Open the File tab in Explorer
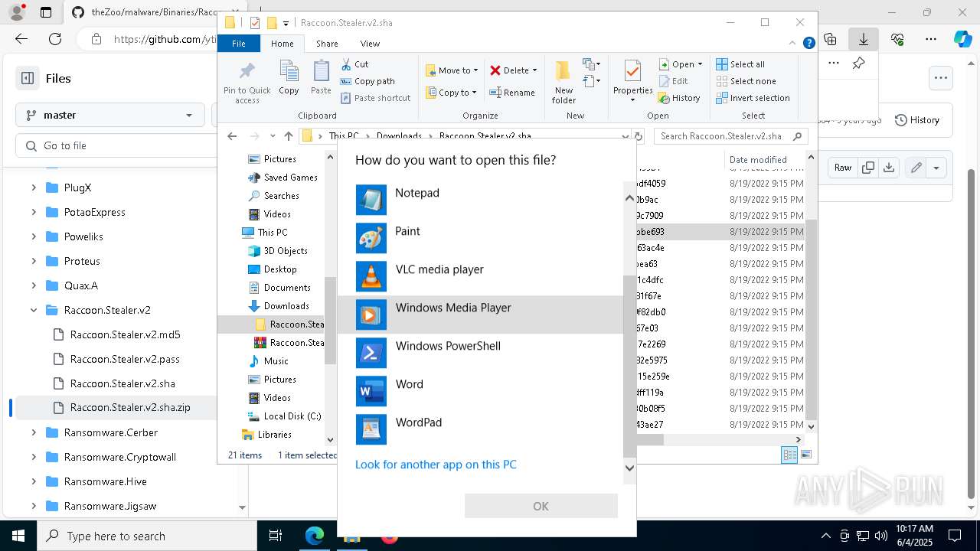Image resolution: width=980 pixels, height=551 pixels. (239, 44)
